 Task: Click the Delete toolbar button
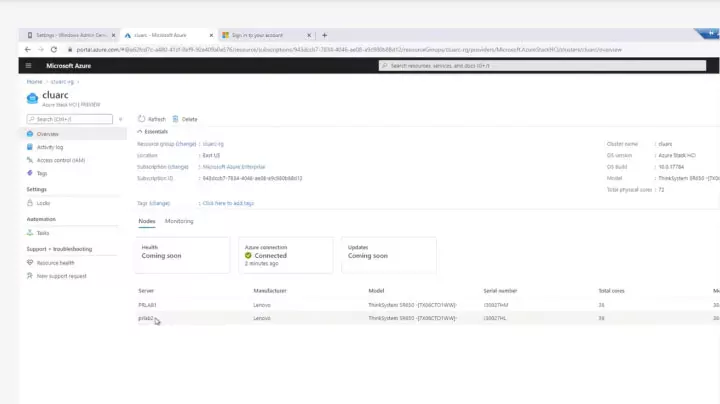pos(185,119)
